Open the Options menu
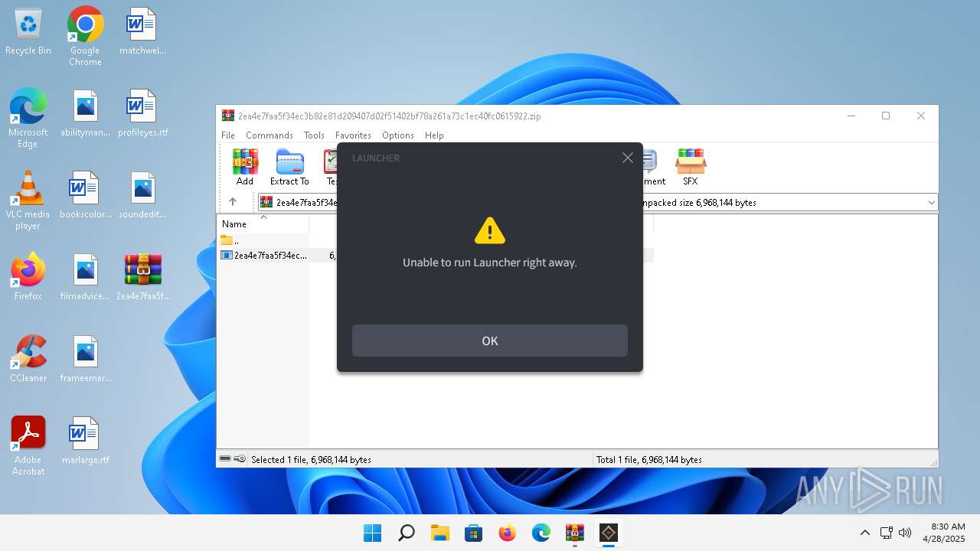The image size is (980, 551). tap(398, 135)
